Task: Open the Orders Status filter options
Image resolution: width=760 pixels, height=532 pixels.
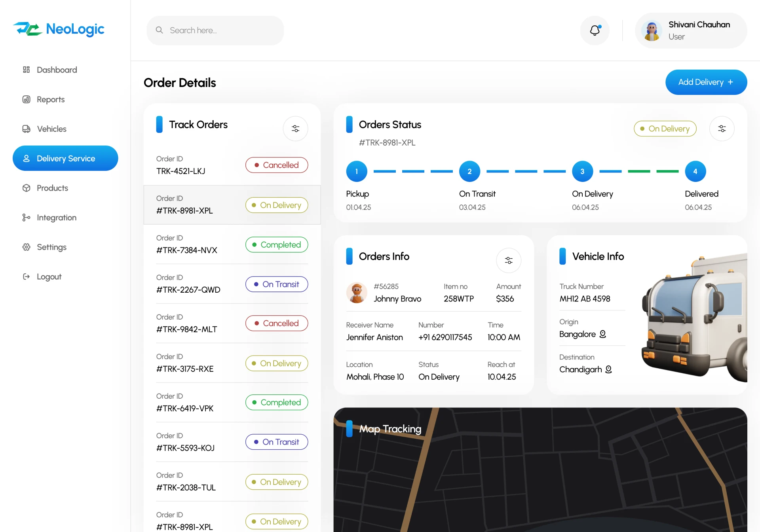Action: click(x=722, y=128)
